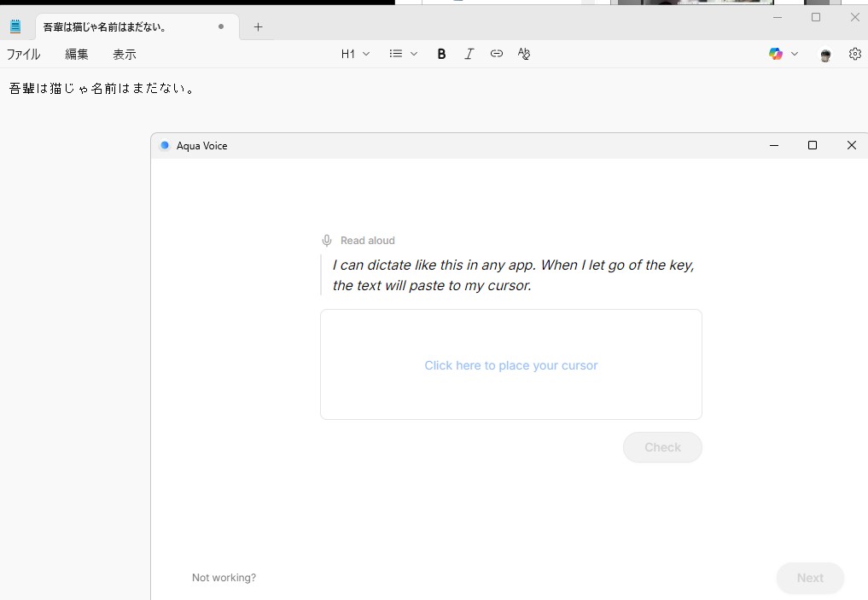Click the Next button
Image resolution: width=868 pixels, height=600 pixels.
click(810, 578)
